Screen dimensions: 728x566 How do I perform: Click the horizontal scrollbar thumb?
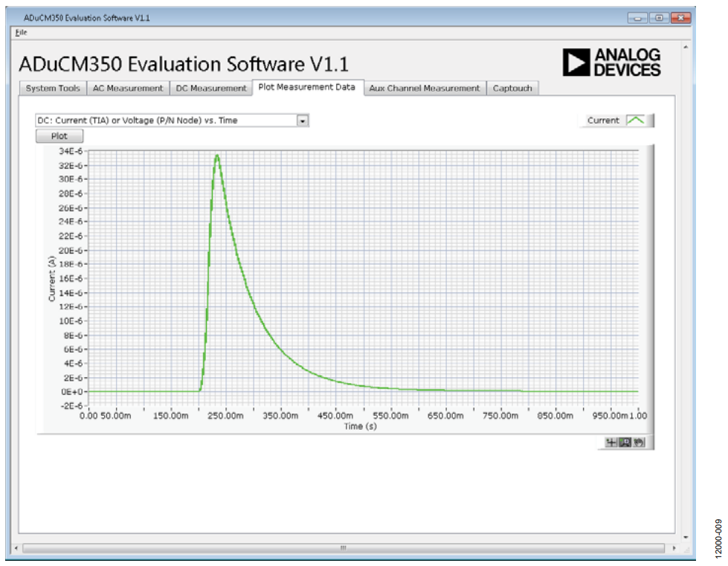pos(343,548)
